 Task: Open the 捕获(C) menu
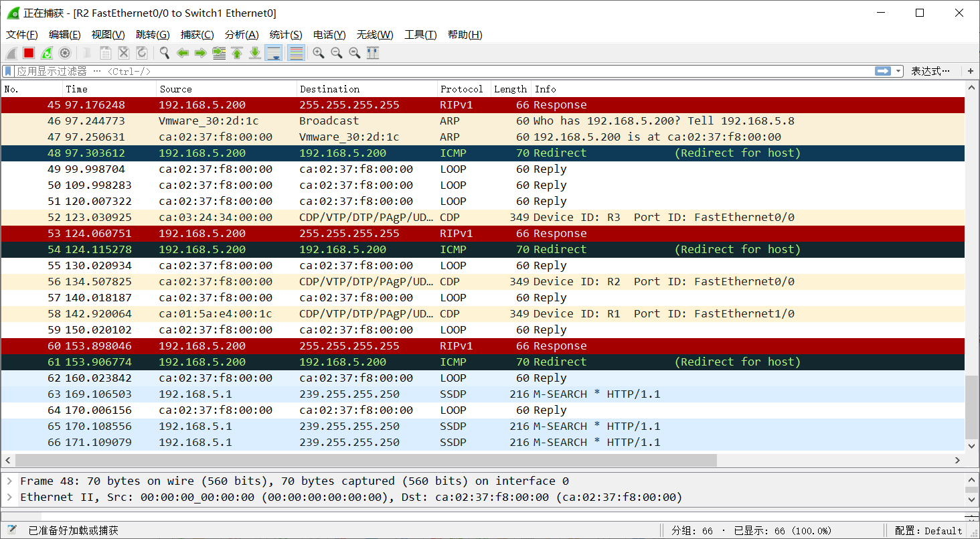(x=197, y=35)
